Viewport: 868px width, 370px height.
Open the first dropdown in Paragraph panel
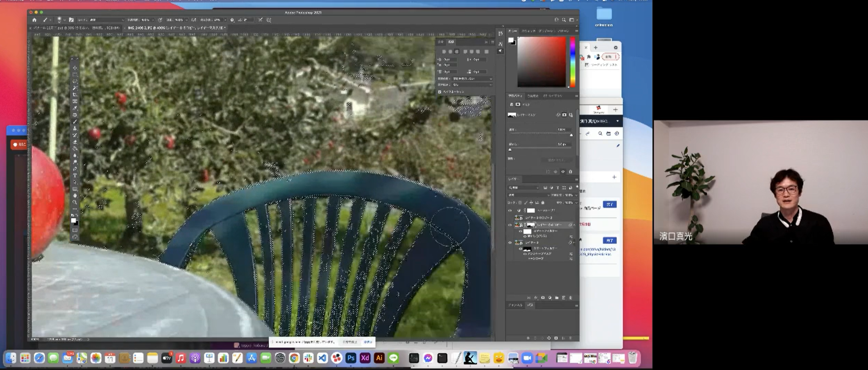coord(472,79)
